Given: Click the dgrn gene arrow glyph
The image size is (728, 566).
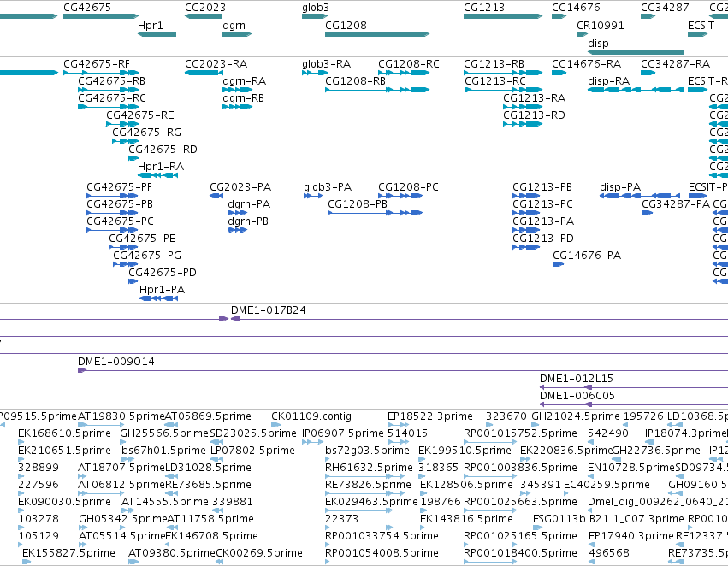Looking at the screenshot, I should tap(237, 34).
